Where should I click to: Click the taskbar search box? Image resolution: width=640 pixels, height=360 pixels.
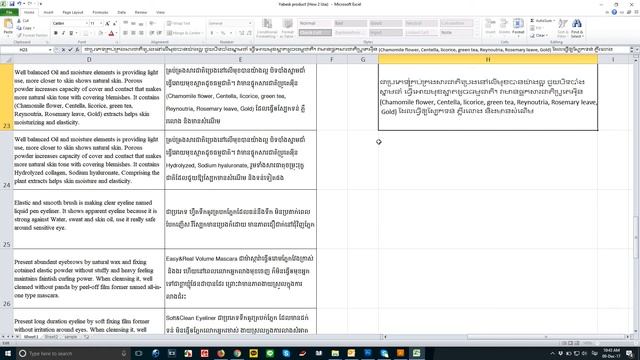[x=73, y=353]
